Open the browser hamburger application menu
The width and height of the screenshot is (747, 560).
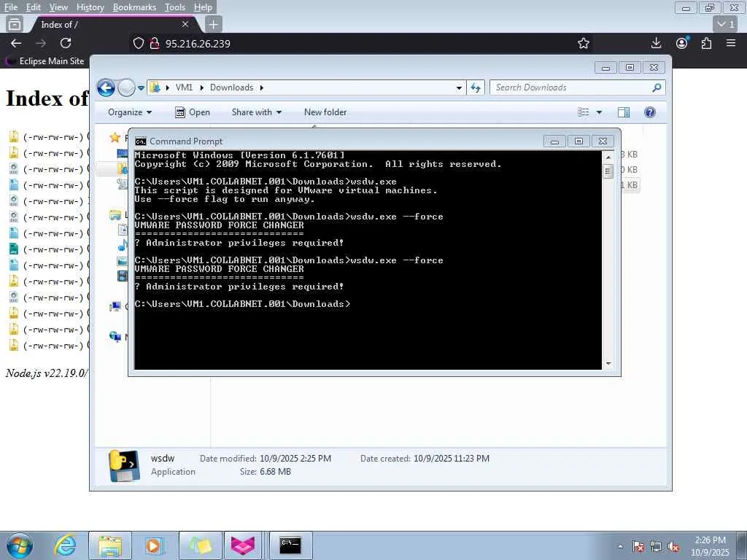click(731, 43)
